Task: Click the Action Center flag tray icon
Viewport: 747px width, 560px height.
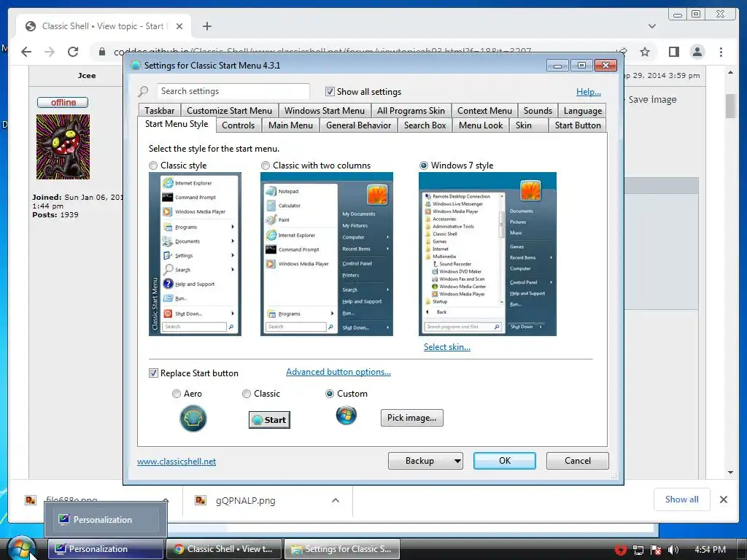Action: pyautogui.click(x=656, y=550)
